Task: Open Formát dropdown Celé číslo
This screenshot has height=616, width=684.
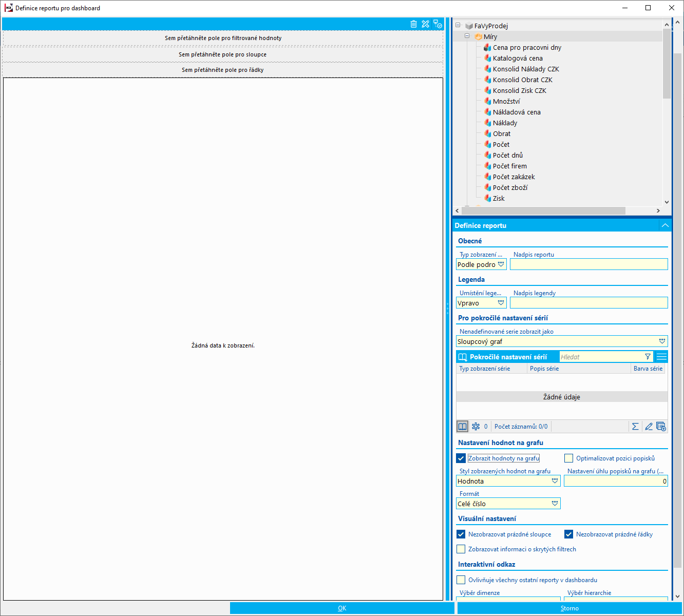Action: 555,504
